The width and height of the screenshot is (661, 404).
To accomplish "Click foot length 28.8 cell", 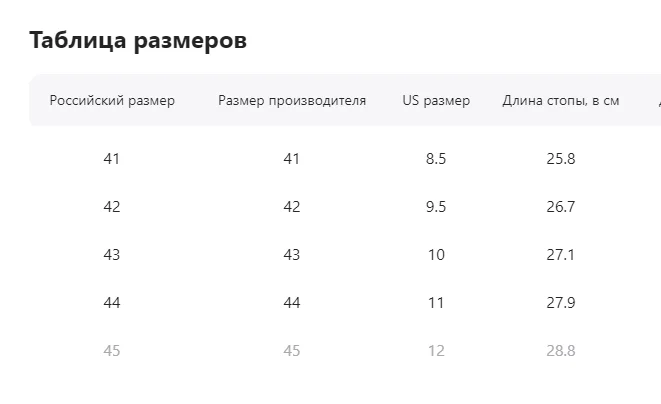I will click(x=561, y=351).
